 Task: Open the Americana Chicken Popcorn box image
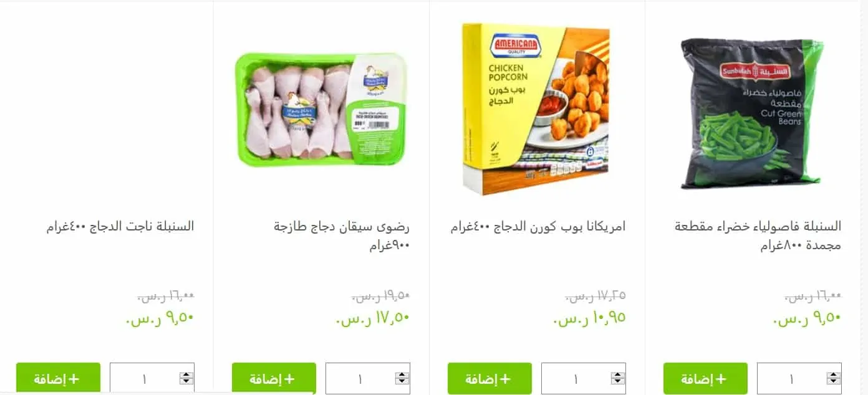(536, 109)
